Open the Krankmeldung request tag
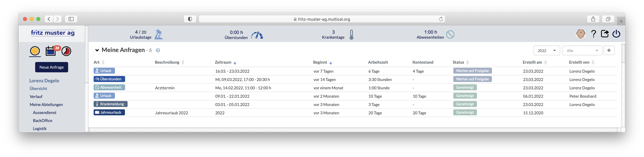Screen dimensions: 644x157 point(110,104)
